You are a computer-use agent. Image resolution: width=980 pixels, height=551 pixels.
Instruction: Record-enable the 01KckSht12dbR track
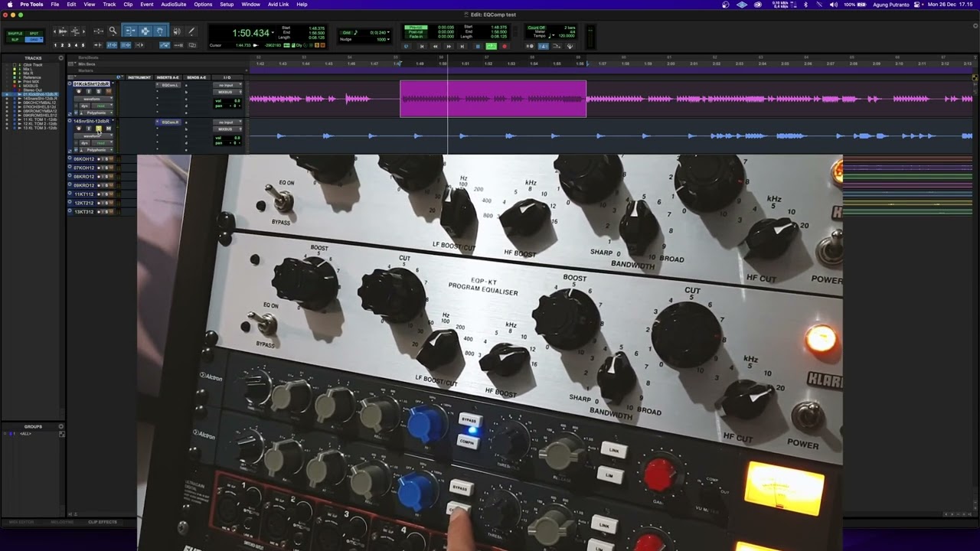[x=78, y=91]
